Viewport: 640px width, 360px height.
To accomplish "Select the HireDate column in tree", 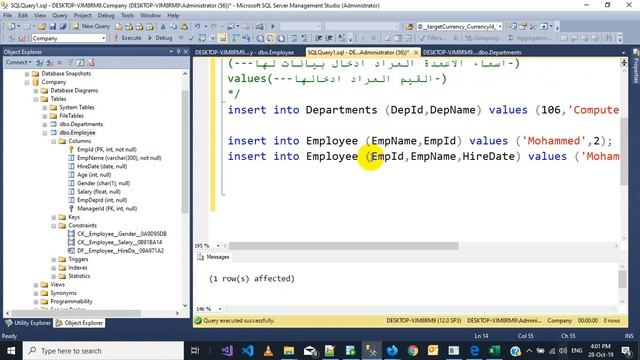I will pyautogui.click(x=102, y=166).
